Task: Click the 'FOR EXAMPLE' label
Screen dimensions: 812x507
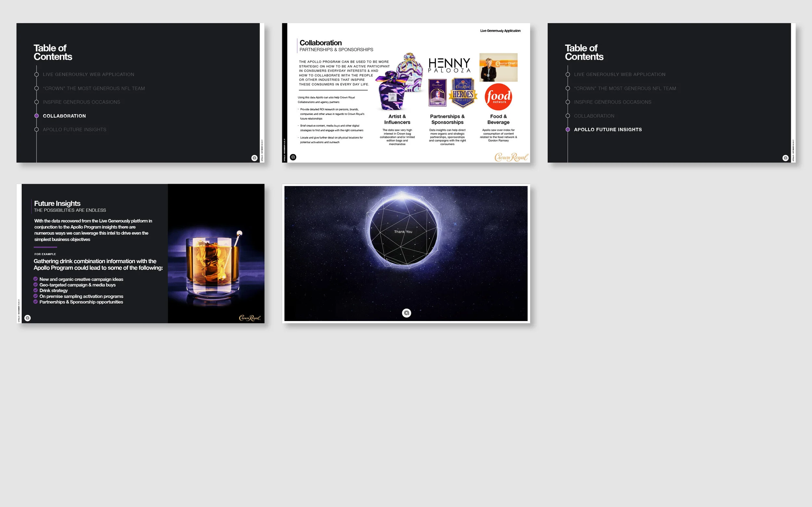Action: (45, 254)
